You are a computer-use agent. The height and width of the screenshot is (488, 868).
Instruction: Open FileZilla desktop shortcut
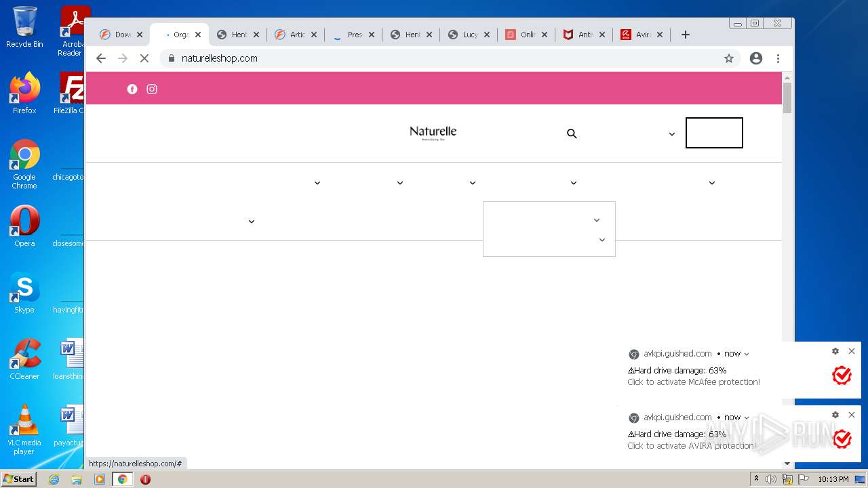[x=71, y=94]
